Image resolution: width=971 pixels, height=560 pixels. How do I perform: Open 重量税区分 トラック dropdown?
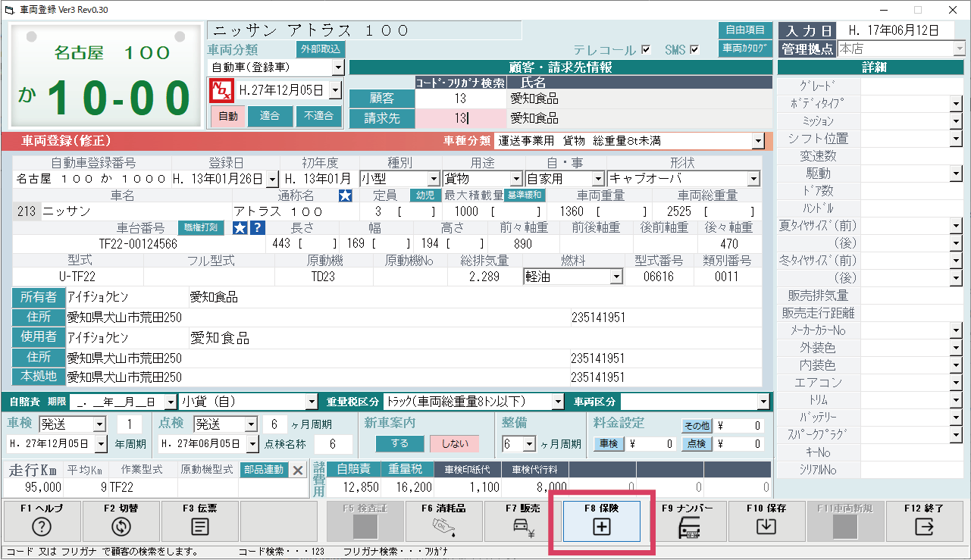(559, 402)
